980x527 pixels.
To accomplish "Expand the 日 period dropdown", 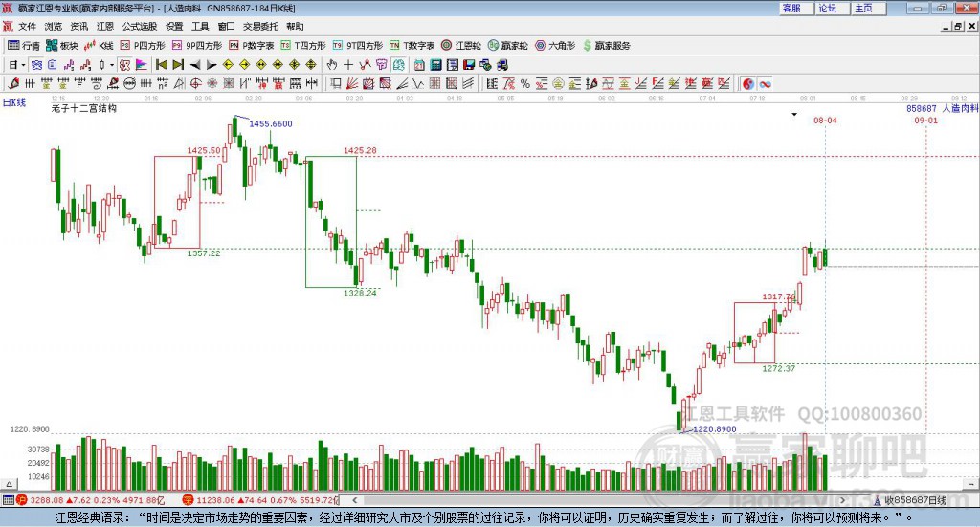I will point(17,65).
